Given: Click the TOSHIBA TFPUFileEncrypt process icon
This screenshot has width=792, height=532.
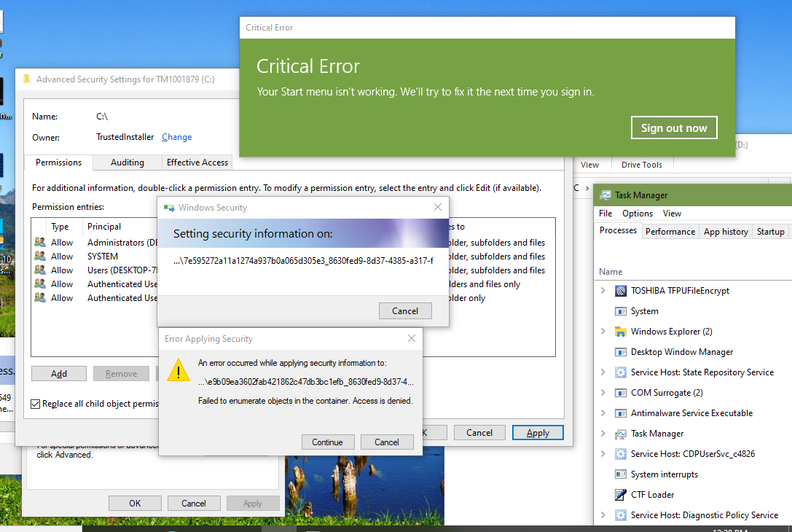Looking at the screenshot, I should [x=620, y=290].
